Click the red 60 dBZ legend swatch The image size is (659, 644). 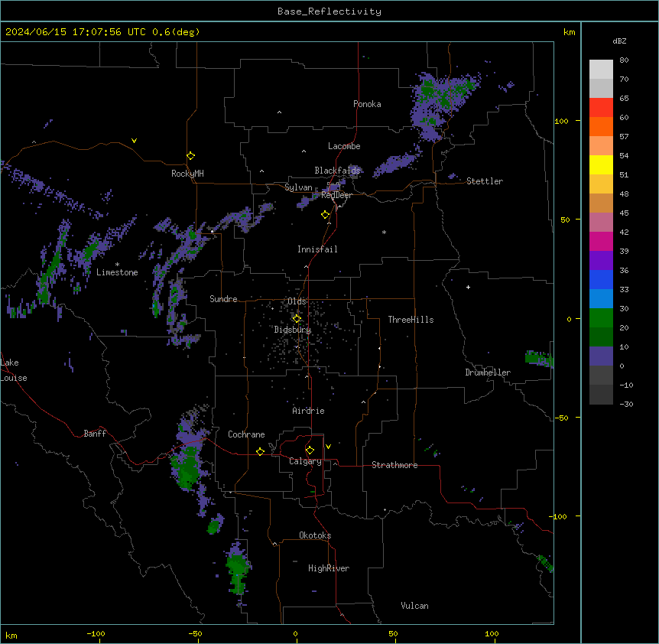point(601,108)
